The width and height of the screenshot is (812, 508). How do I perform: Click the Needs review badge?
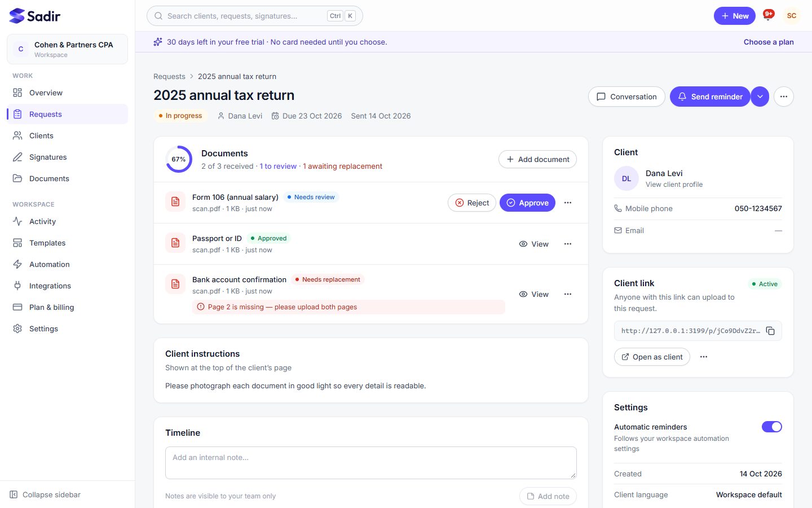click(x=311, y=197)
